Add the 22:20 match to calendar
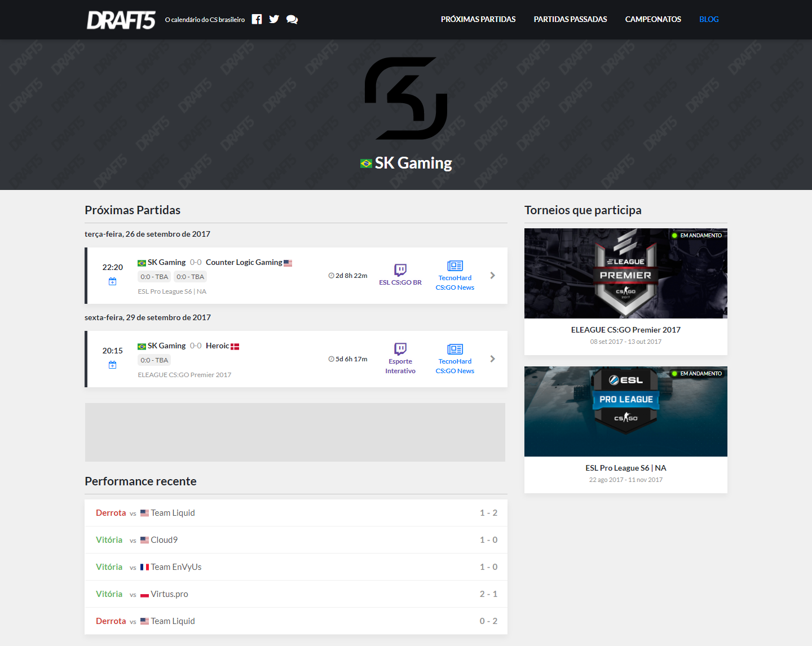 click(x=113, y=281)
